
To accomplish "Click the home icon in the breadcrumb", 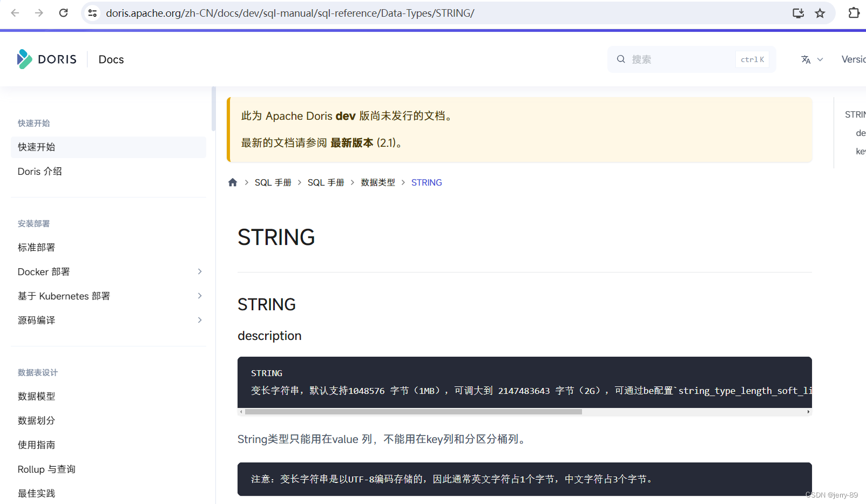I will coord(232,182).
